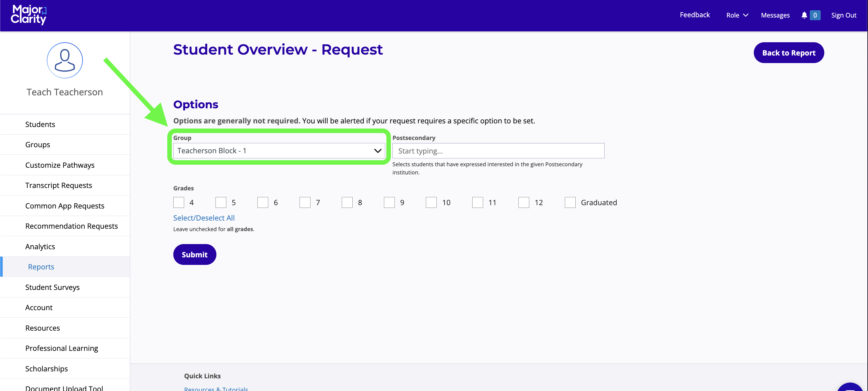This screenshot has width=868, height=391.
Task: Open Messages in the top bar
Action: [775, 15]
